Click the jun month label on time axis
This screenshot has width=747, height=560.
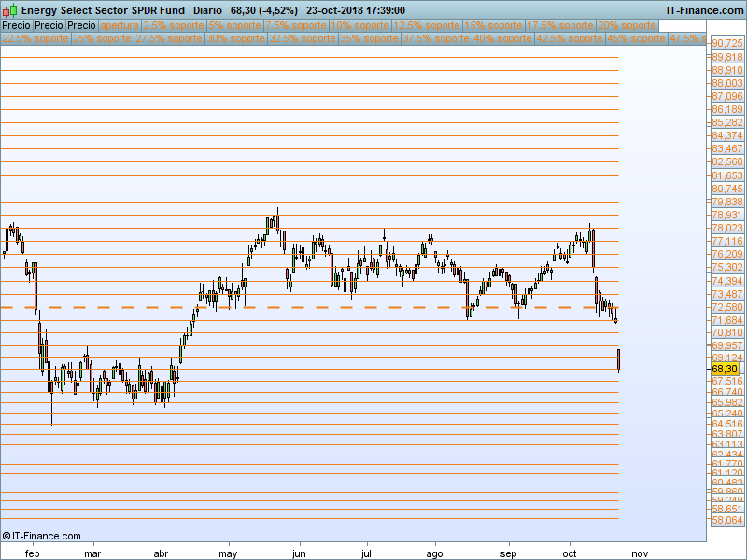[x=299, y=553]
